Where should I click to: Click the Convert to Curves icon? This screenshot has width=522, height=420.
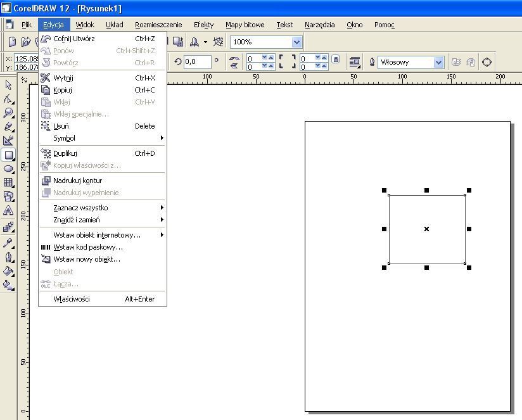point(487,62)
